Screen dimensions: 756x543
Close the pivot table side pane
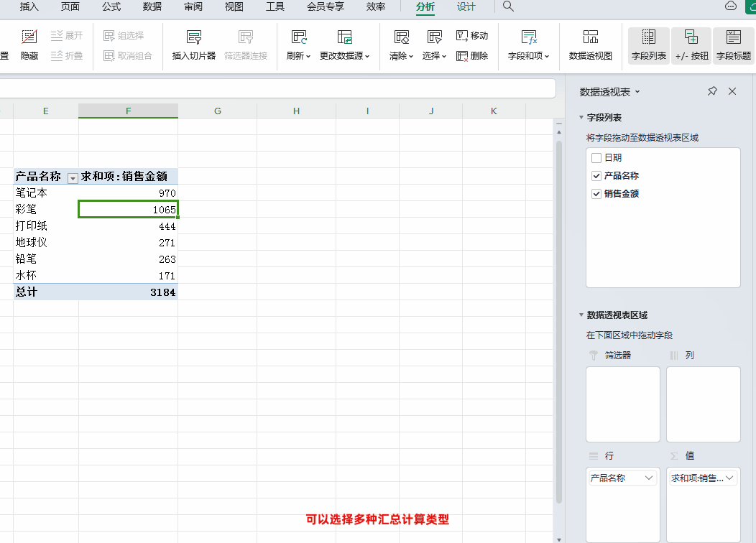point(732,91)
